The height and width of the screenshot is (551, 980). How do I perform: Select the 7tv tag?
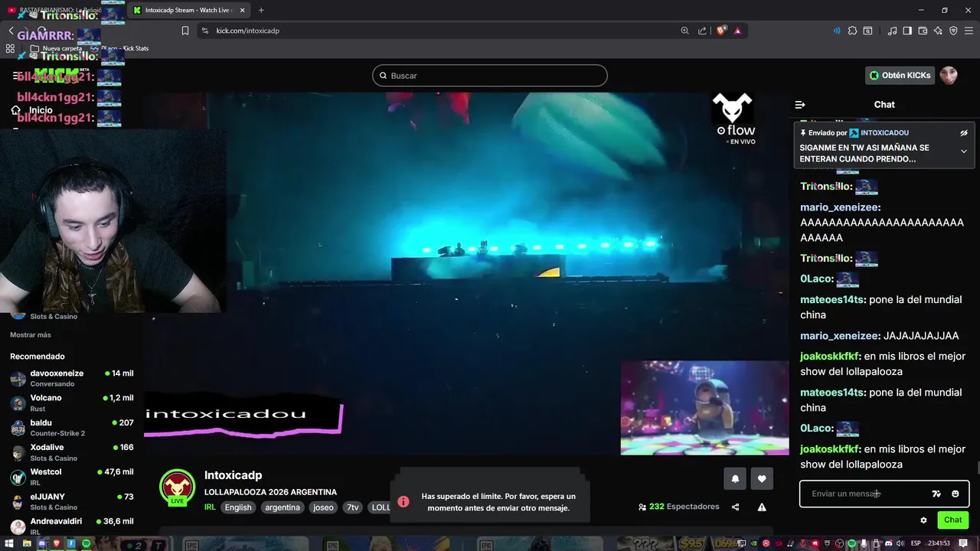tap(352, 507)
